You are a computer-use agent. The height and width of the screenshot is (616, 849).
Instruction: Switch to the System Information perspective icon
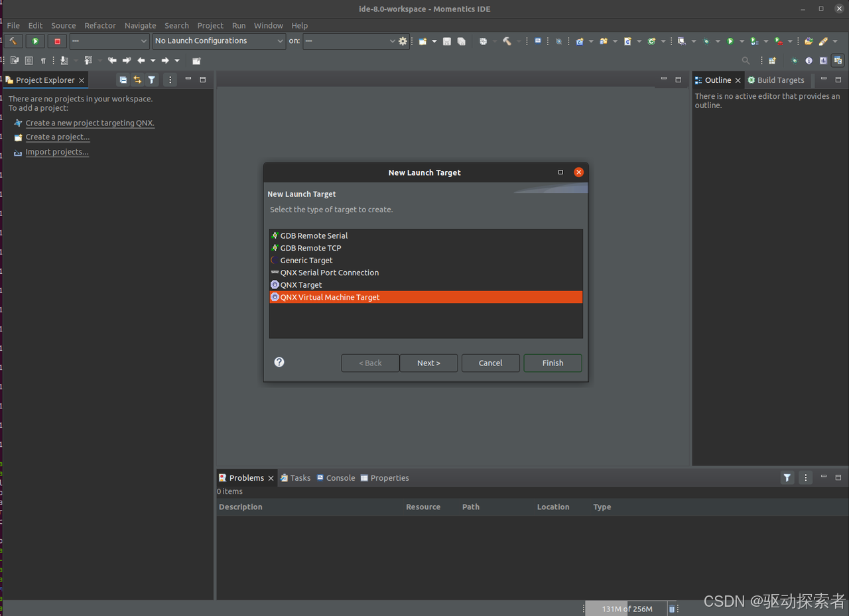click(809, 60)
